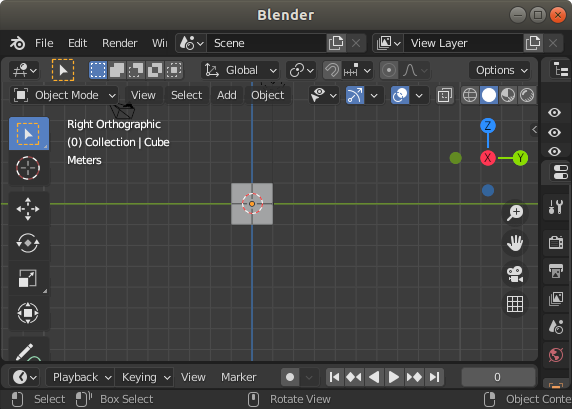Open the File menu

(x=44, y=43)
